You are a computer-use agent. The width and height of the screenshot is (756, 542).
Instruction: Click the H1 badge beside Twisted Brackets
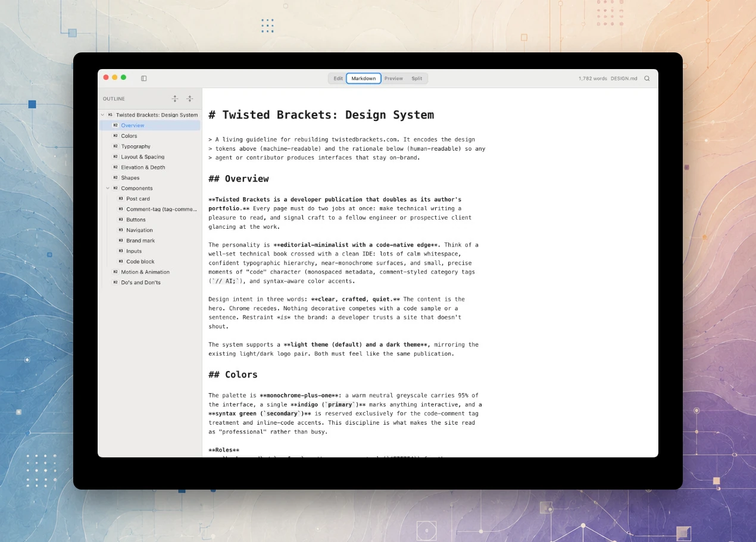[110, 115]
